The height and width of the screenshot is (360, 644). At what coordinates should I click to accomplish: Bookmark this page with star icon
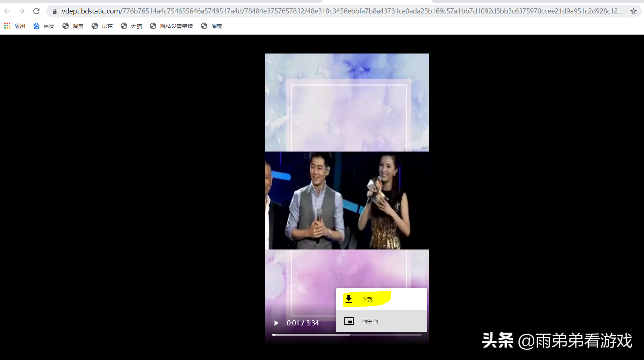[x=633, y=11]
